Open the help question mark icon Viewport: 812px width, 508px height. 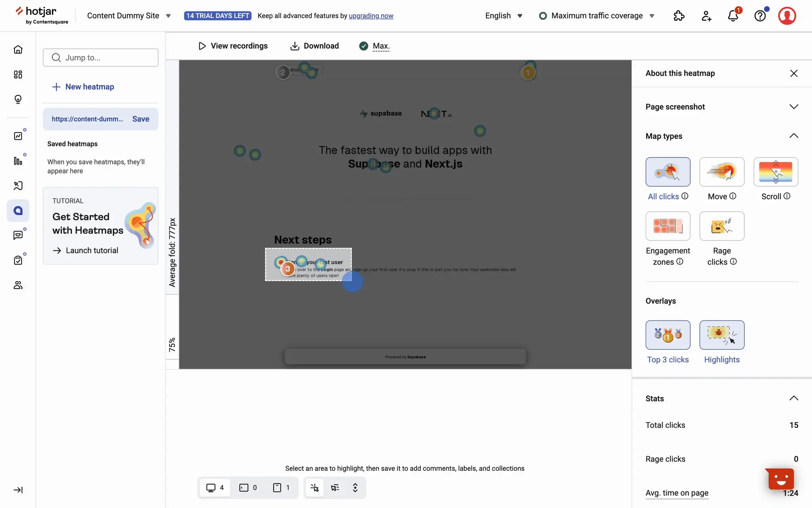[x=760, y=16]
